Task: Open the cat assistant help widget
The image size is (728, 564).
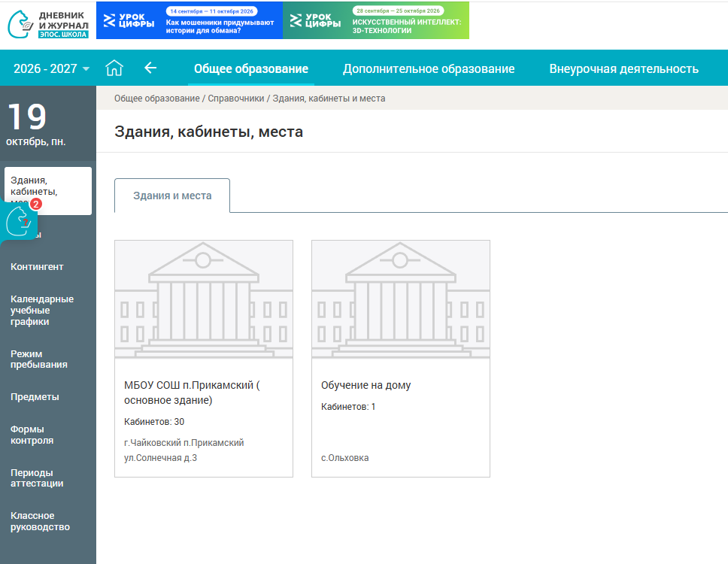Action: click(x=19, y=221)
